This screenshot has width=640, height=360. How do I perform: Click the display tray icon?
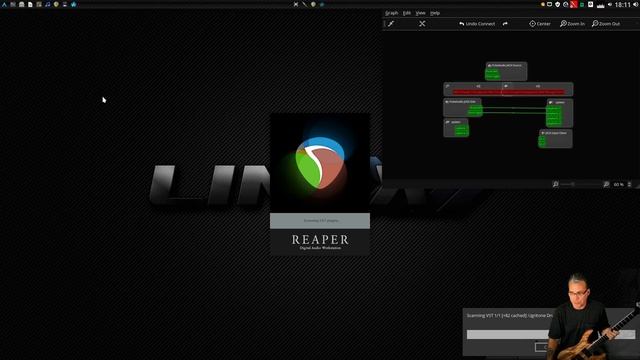(x=549, y=4)
